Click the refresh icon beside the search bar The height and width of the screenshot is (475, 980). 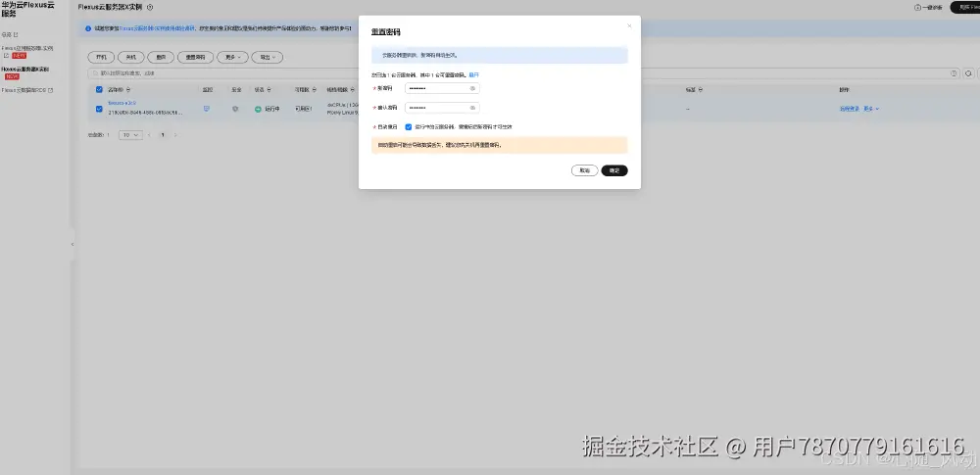[x=968, y=73]
